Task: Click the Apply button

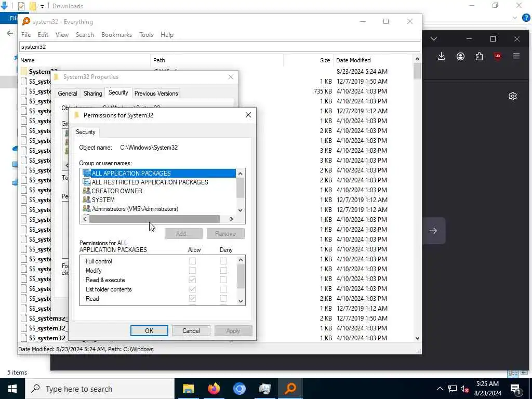Action: (233, 331)
